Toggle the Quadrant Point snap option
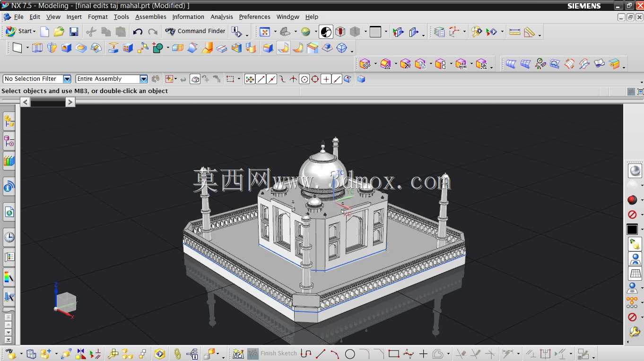The width and height of the screenshot is (644, 361). pyautogui.click(x=315, y=79)
